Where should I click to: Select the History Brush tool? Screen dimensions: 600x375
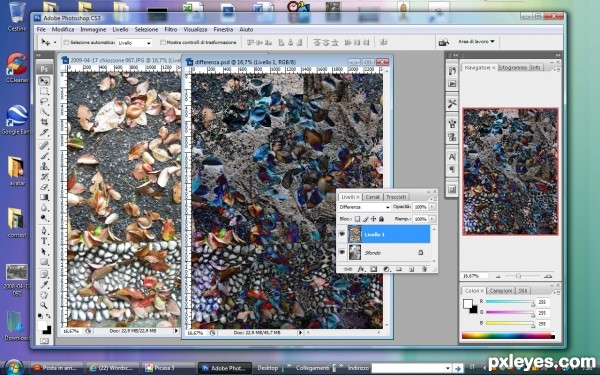click(44, 176)
